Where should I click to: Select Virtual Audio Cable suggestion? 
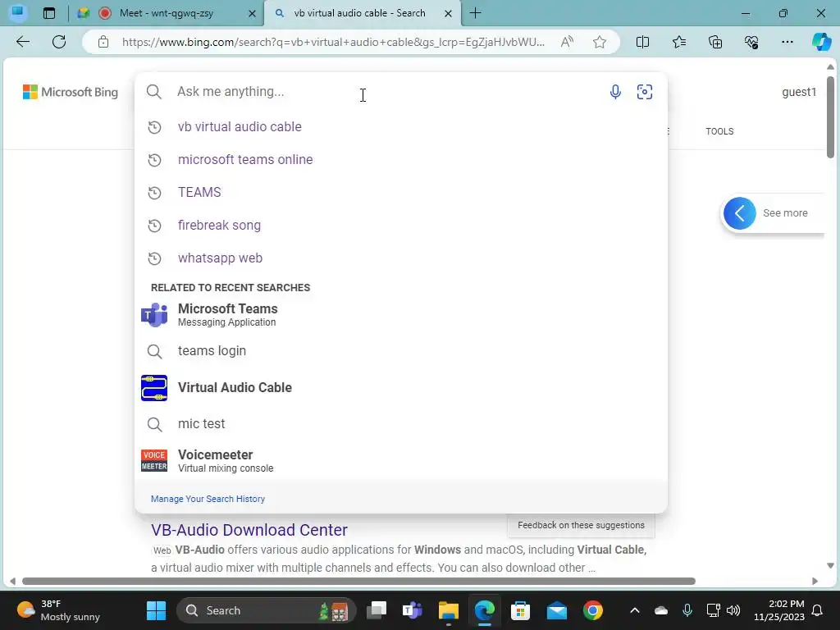tap(400, 387)
